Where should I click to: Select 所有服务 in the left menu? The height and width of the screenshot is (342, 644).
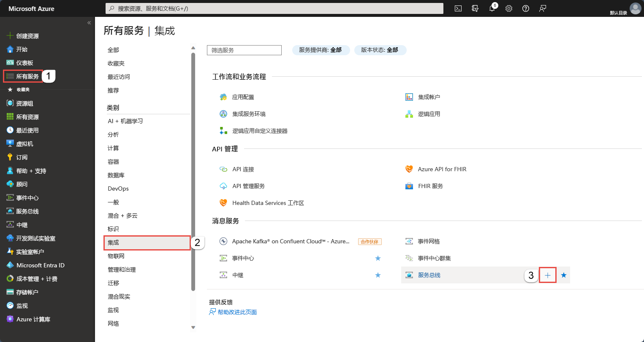pyautogui.click(x=27, y=76)
